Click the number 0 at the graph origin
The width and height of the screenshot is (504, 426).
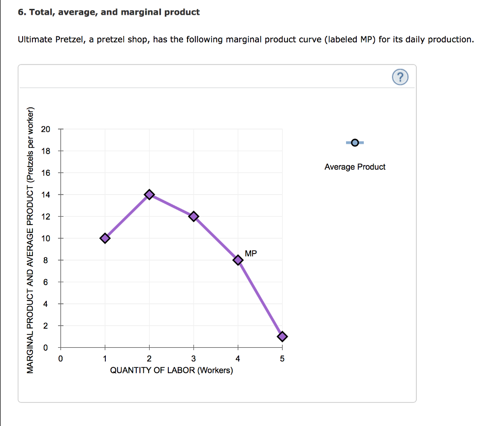click(60, 359)
